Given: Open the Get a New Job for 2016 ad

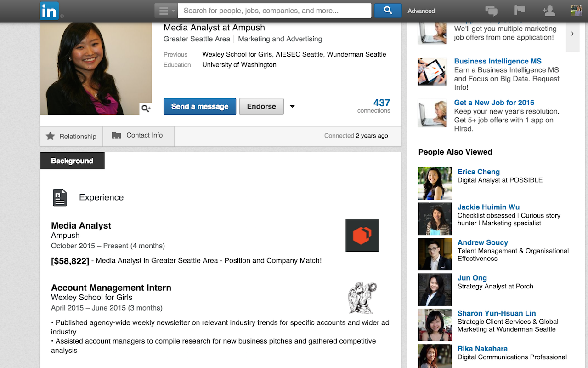Looking at the screenshot, I should (494, 103).
